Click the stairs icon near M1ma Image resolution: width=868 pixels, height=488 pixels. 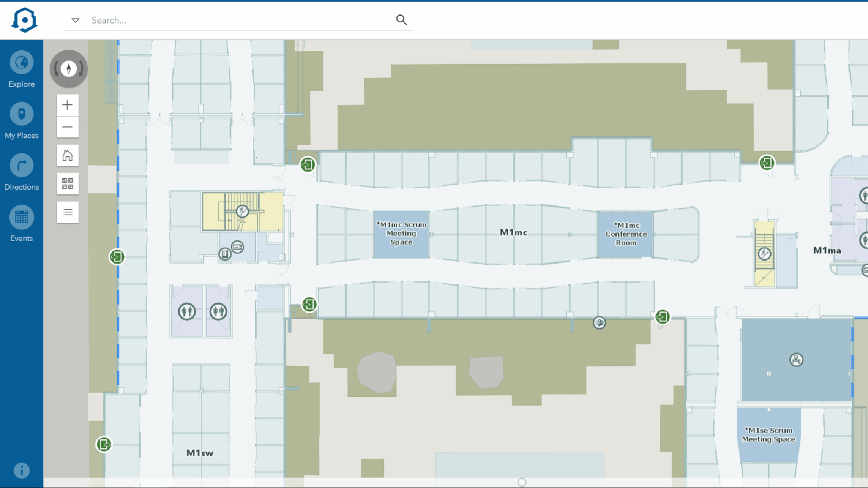(x=764, y=253)
